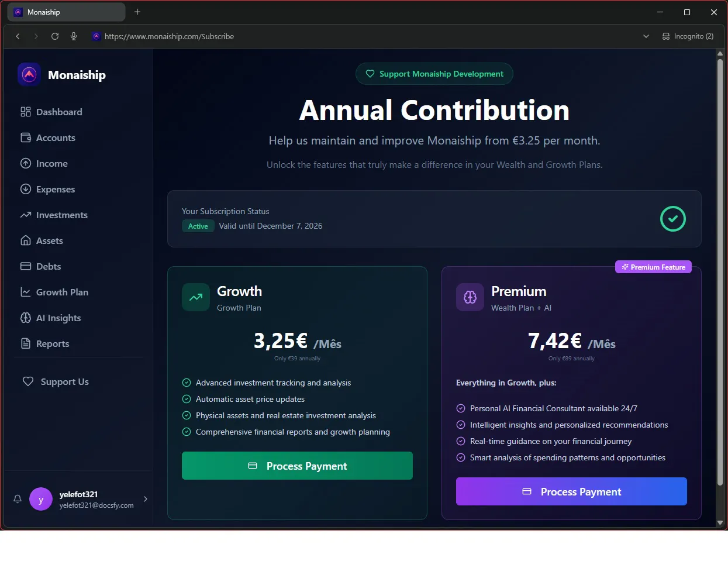Viewport: 728px width, 568px height.
Task: Click the Growth Plan chart icon
Action: tap(26, 292)
